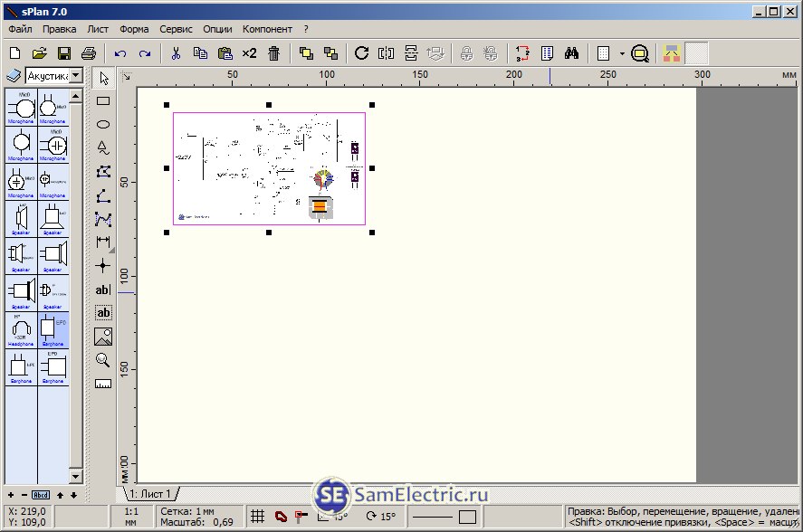Open the component list icon
Screen dimensions: 803x532
(547, 53)
